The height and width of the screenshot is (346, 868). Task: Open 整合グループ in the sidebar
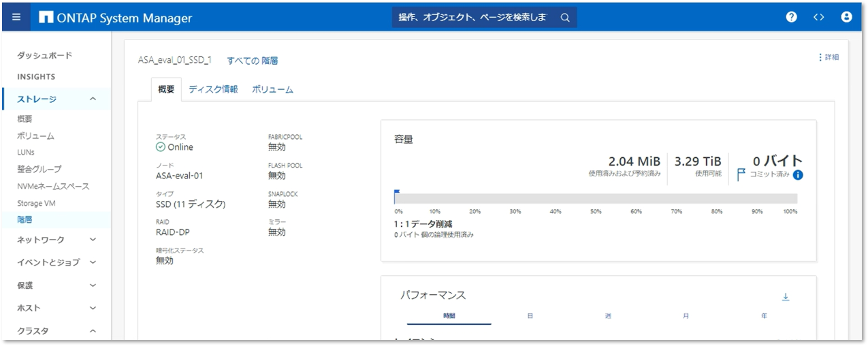tap(39, 169)
